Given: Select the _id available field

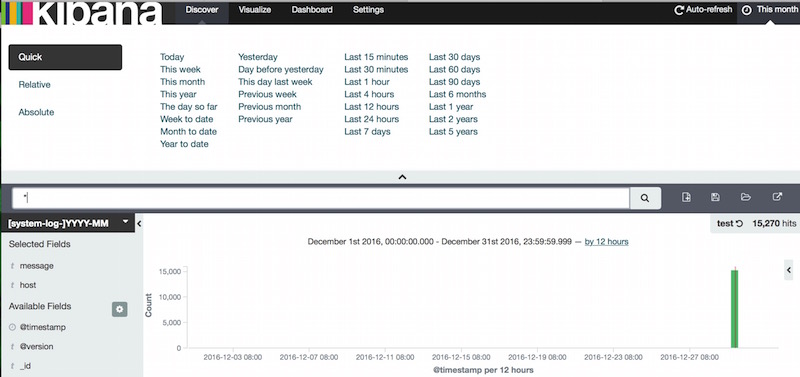Looking at the screenshot, I should pos(26,366).
